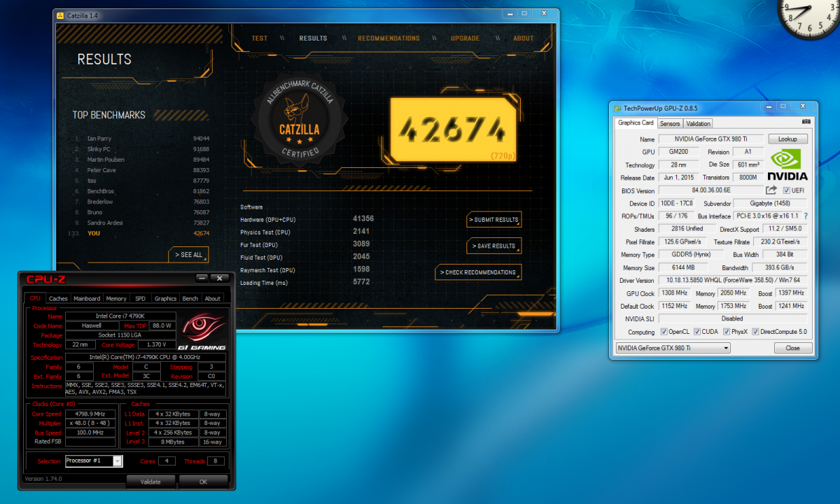Viewport: 840px width, 504px height.
Task: Open the GPU selection dropdown in GPU-Z
Action: click(x=673, y=348)
